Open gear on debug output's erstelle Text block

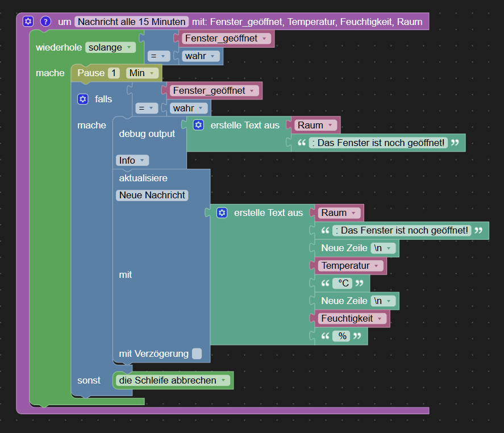tap(198, 125)
